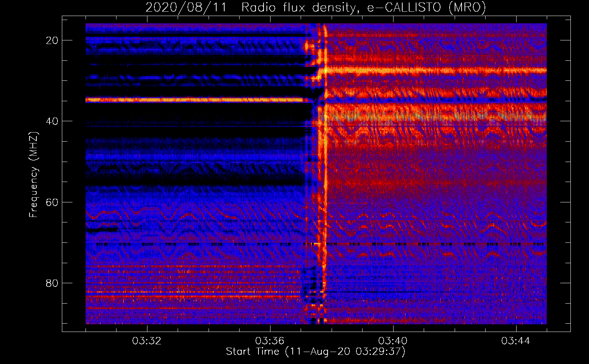589x364 pixels.
Task: Click the 'Frequency (MHZ)' axis label
Action: 33,174
